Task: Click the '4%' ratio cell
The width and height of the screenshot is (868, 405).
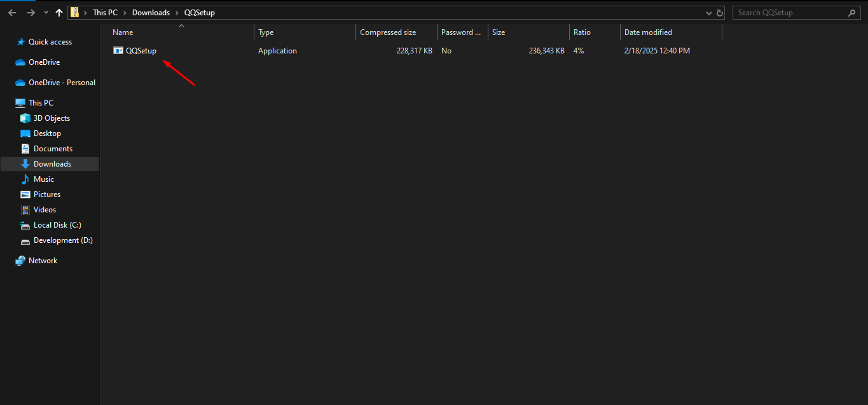Action: point(579,51)
